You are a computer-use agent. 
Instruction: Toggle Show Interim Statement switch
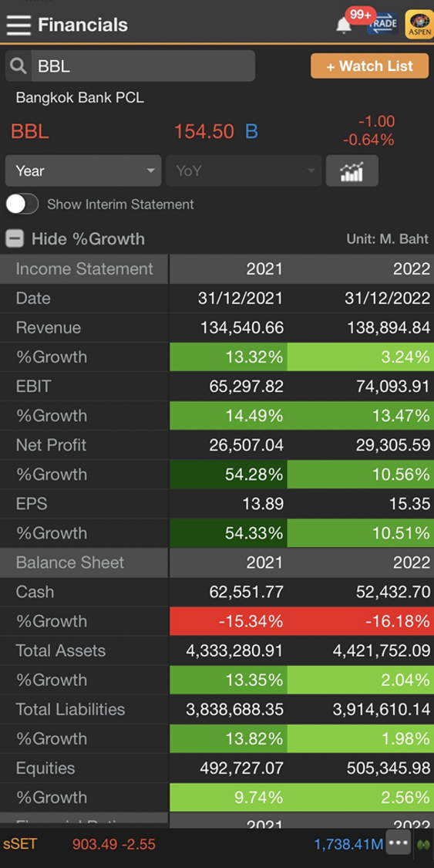(x=22, y=204)
